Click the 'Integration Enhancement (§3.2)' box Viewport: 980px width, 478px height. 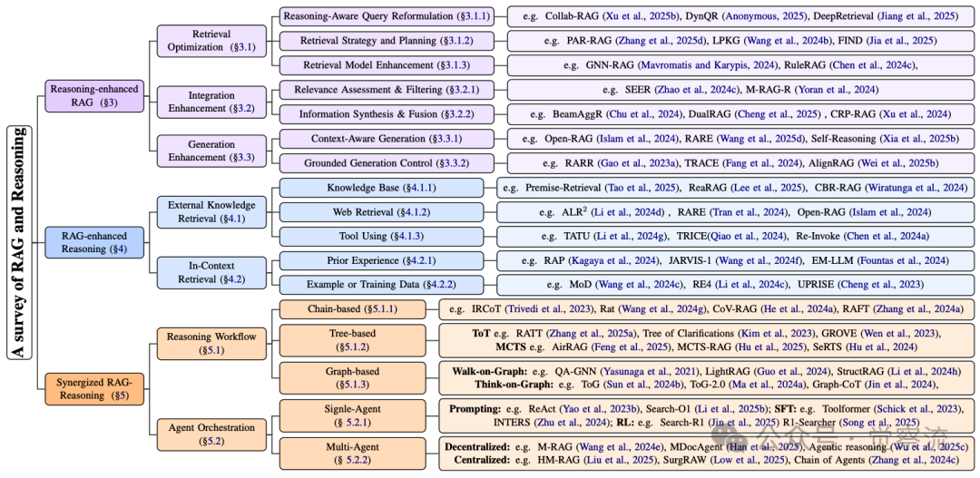211,102
